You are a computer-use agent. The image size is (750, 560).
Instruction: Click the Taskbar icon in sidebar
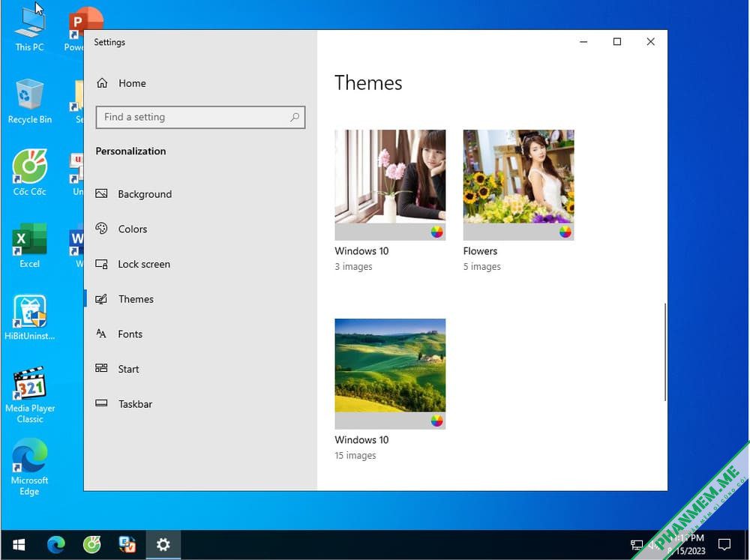click(x=101, y=403)
